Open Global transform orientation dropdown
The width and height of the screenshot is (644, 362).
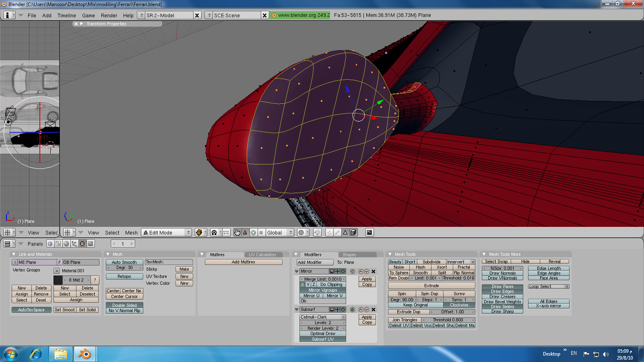pyautogui.click(x=280, y=232)
